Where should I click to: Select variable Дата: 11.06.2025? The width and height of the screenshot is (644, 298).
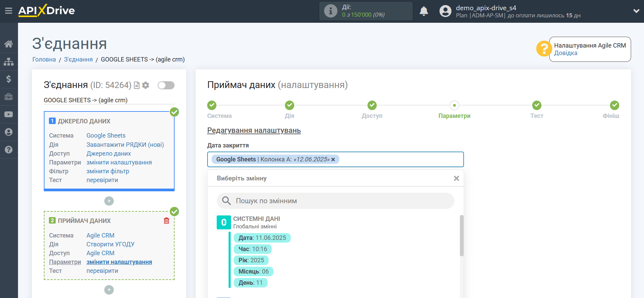point(262,238)
